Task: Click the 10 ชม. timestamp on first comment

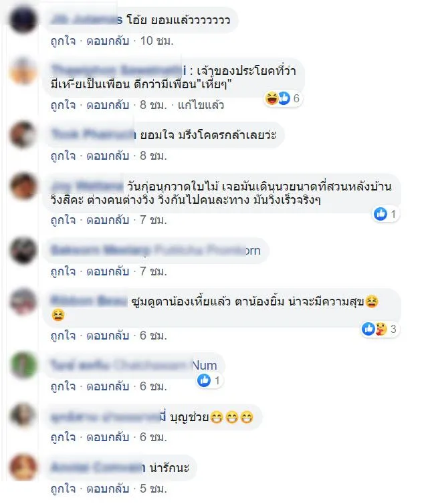Action: pos(156,41)
